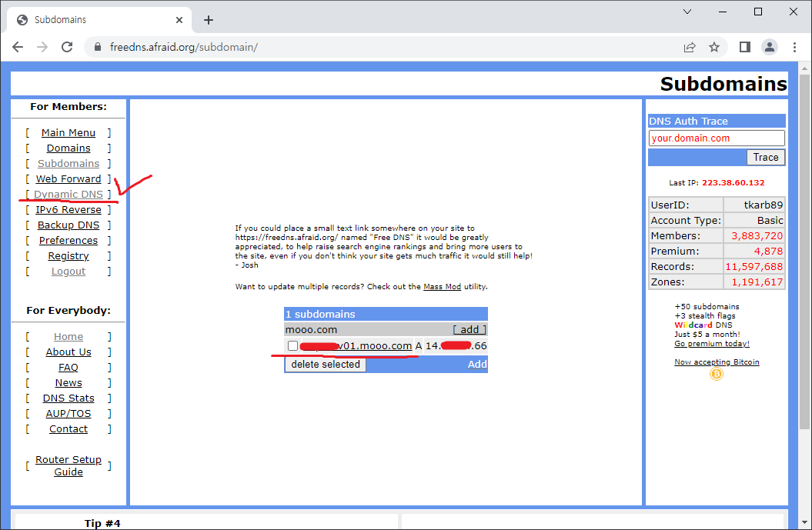Open the Mass Mod utility link

[443, 287]
